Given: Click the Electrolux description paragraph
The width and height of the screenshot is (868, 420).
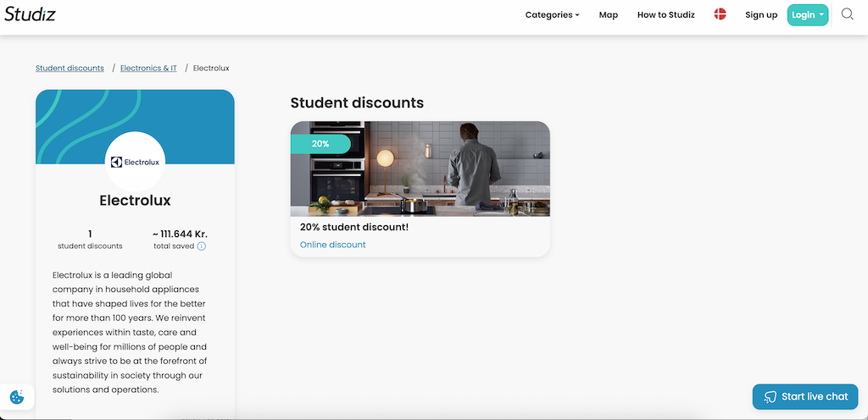Looking at the screenshot, I should tap(130, 332).
